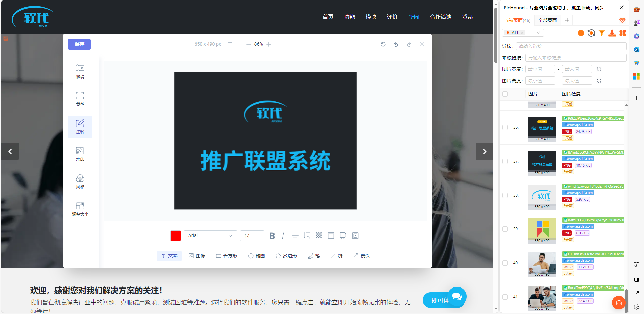Click the next slide arrow on carousel
Image resolution: width=644 pixels, height=314 pixels.
[484, 151]
